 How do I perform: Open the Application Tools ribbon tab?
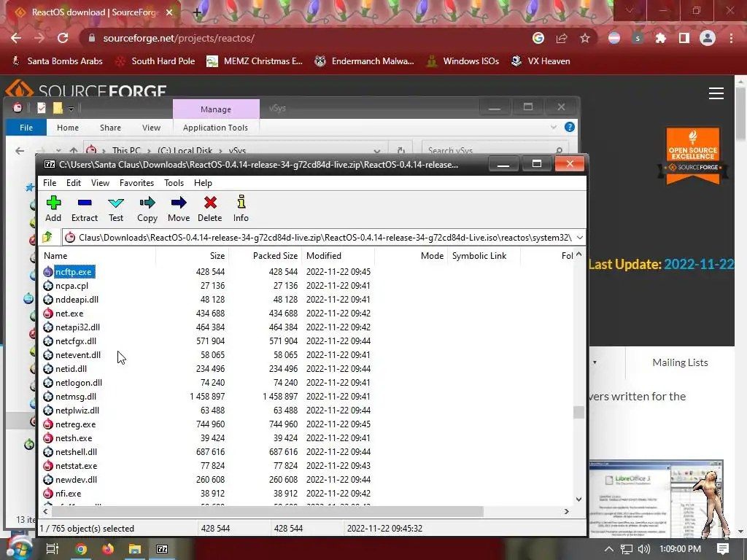click(x=215, y=128)
